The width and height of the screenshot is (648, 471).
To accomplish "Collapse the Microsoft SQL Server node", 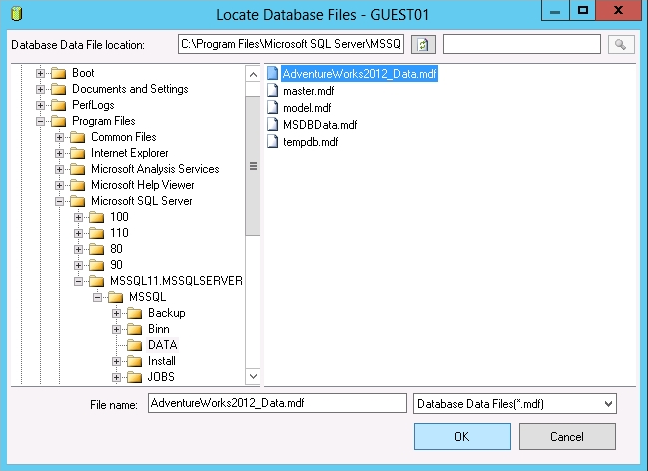I will tap(59, 201).
